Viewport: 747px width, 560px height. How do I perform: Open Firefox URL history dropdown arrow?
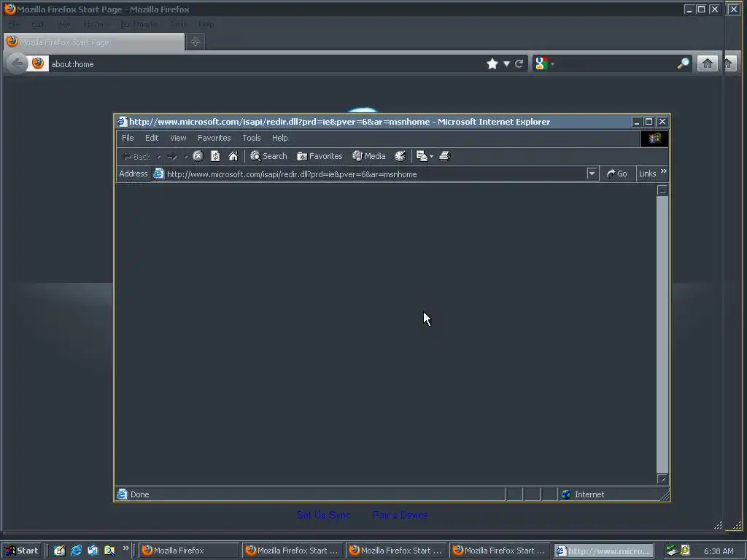[507, 64]
